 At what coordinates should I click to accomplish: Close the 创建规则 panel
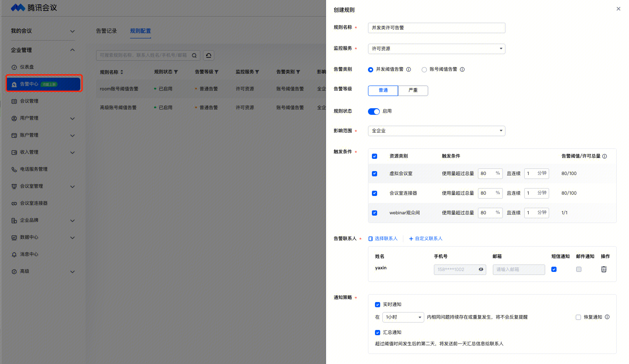click(x=618, y=9)
